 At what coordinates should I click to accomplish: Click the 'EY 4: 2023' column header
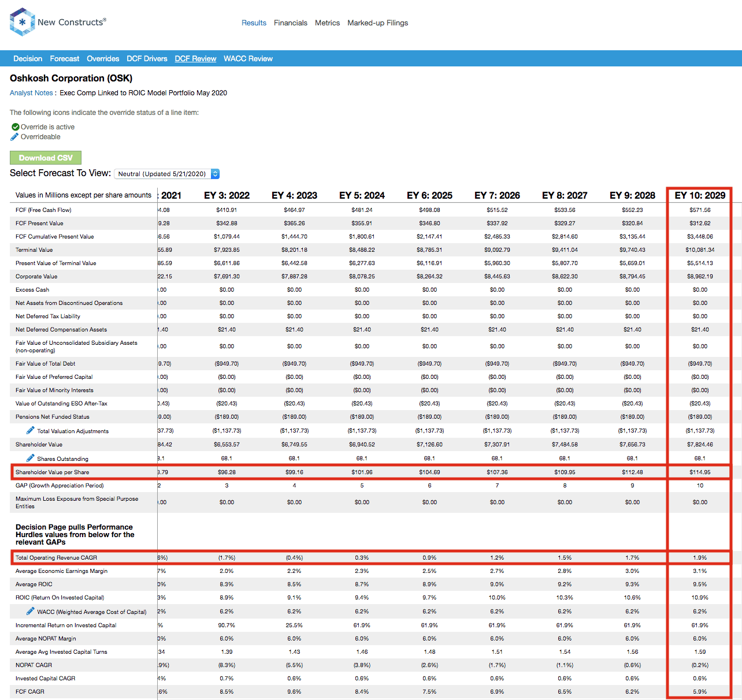click(x=294, y=195)
